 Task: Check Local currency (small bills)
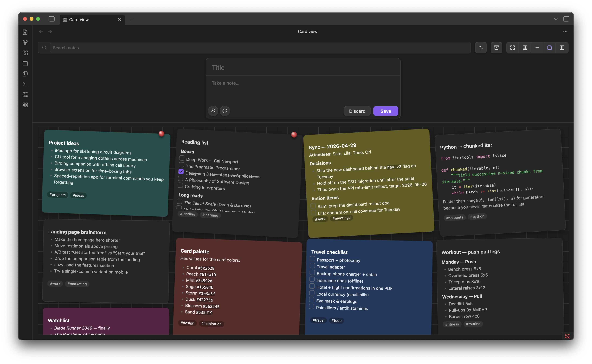[312, 293]
